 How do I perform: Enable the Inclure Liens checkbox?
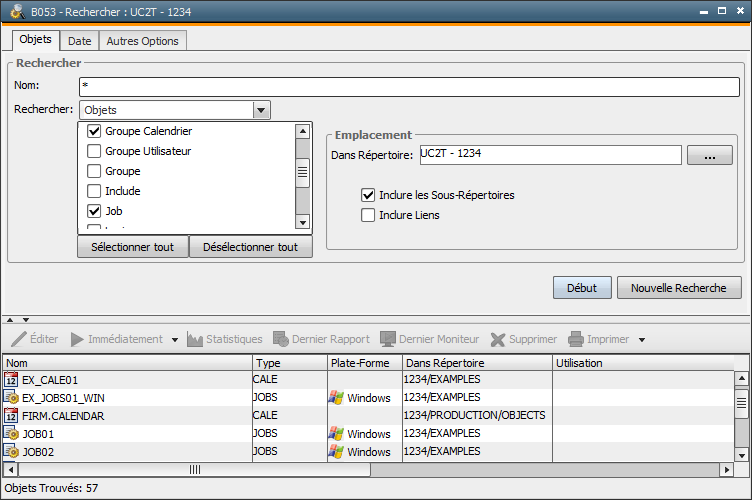(368, 214)
